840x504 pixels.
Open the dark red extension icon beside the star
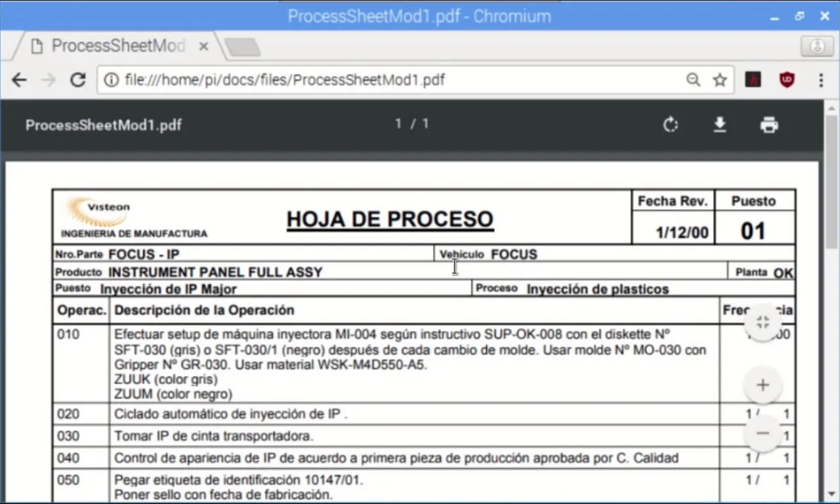click(x=753, y=80)
